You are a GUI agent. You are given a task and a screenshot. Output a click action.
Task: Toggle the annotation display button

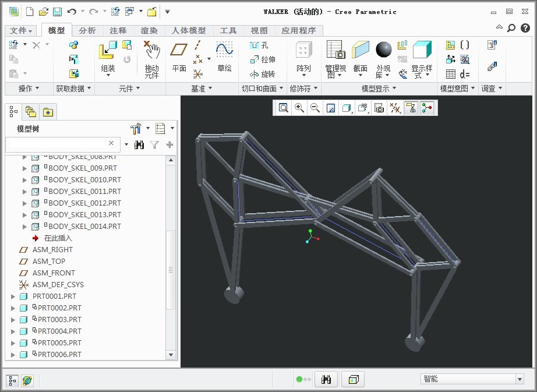[x=411, y=108]
